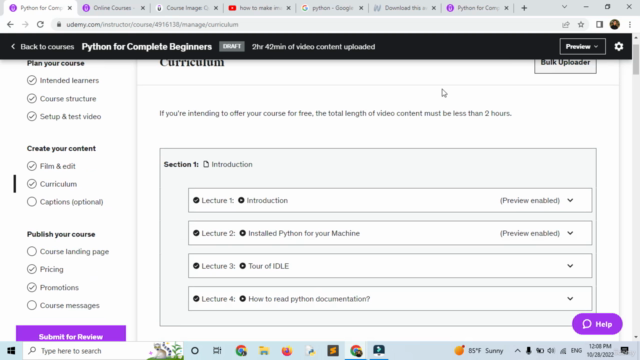
Task: Click the Promotions check circle
Action: (x=32, y=287)
